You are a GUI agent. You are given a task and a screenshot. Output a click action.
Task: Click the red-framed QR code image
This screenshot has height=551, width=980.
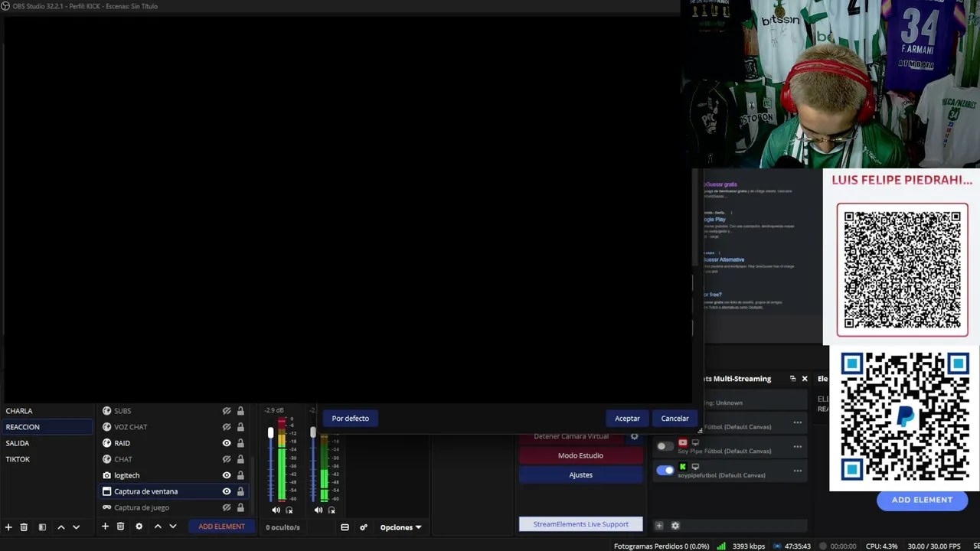click(902, 270)
